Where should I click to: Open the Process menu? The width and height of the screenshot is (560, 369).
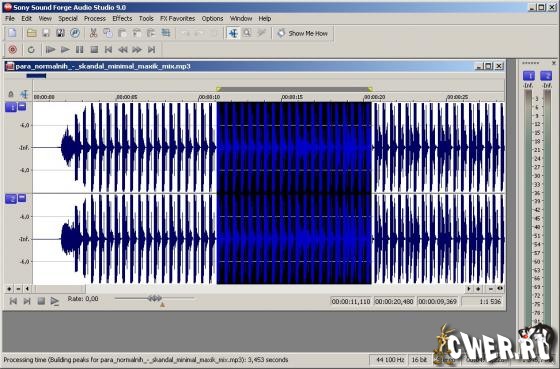point(95,18)
